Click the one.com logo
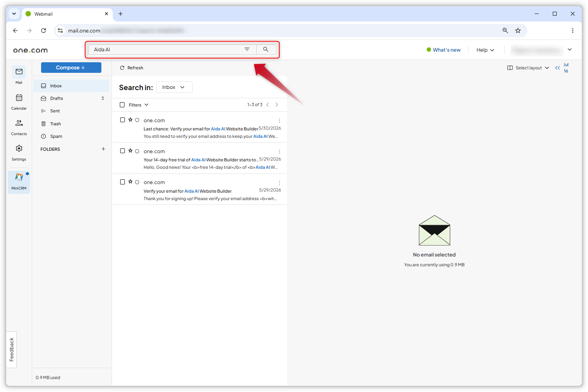Screen dimensions: 588x392 [31, 50]
